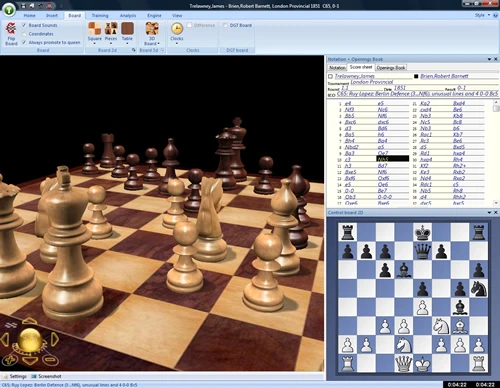This screenshot has width=500, height=388.
Task: Expand the Notation panel options arrow
Action: (489, 59)
